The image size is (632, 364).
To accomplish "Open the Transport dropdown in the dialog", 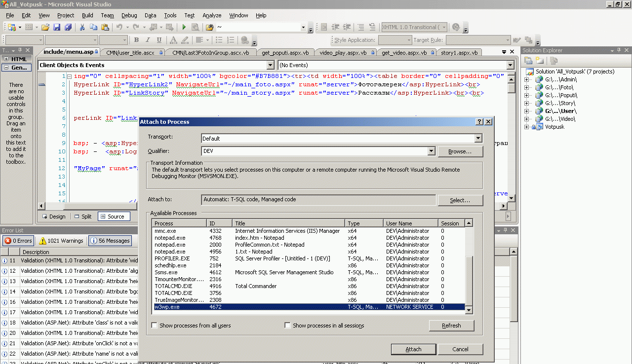I will click(x=478, y=139).
